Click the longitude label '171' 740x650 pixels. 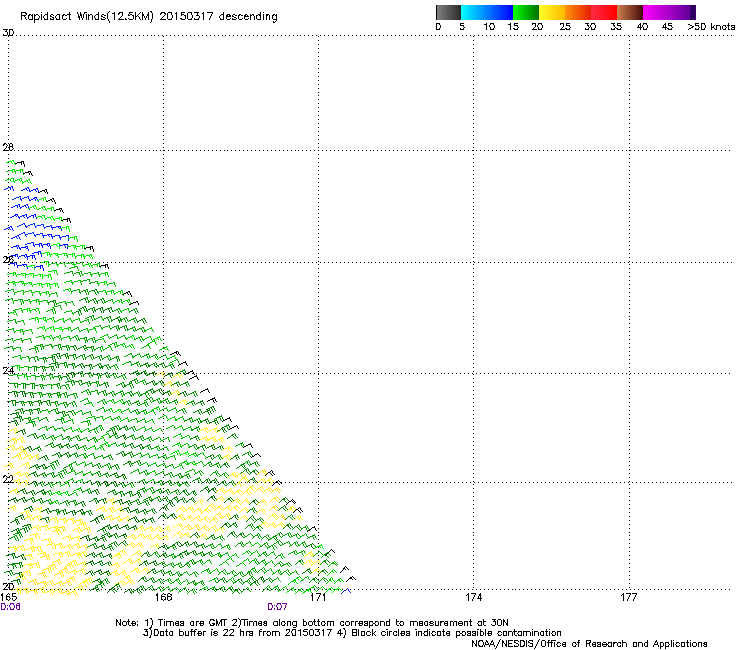point(318,597)
